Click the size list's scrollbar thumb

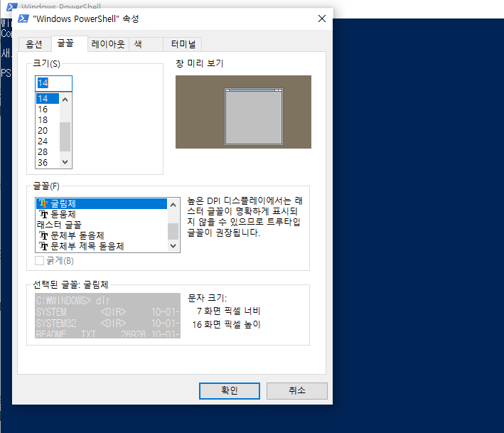tap(65, 137)
